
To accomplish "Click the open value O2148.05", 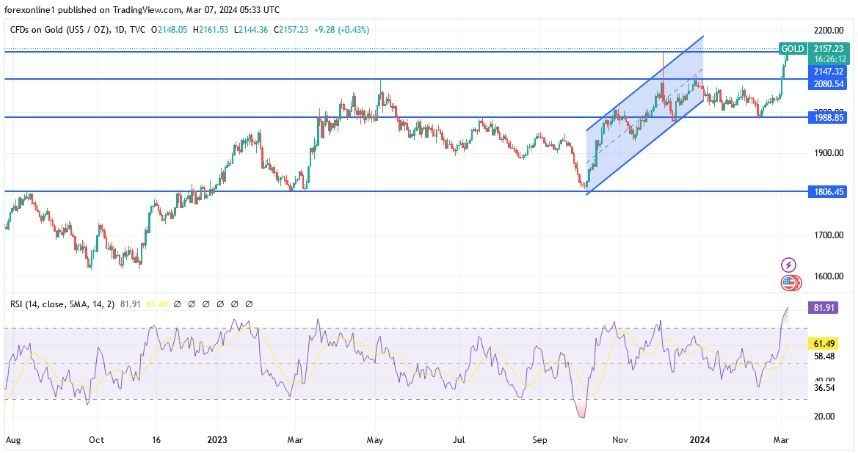I will click(169, 30).
